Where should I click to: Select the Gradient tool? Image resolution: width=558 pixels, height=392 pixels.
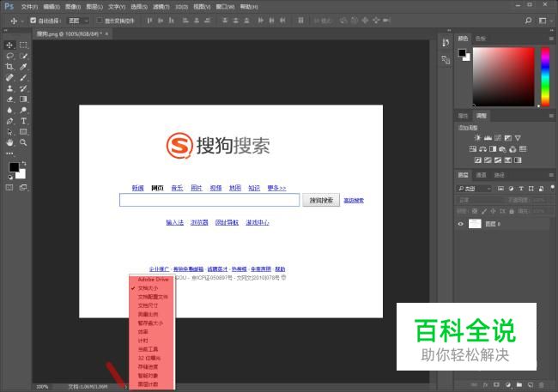23,100
